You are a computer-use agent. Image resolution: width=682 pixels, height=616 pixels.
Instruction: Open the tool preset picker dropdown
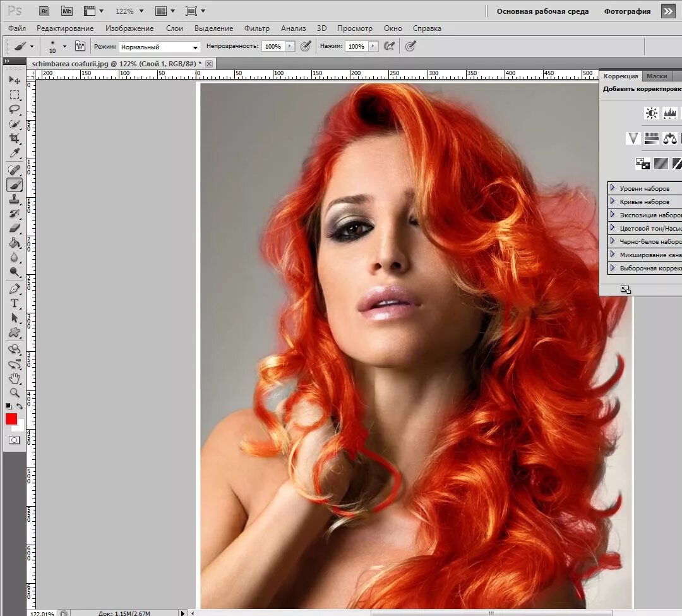[32, 46]
